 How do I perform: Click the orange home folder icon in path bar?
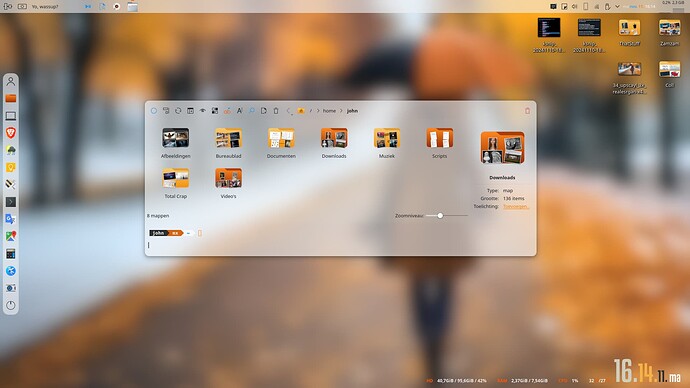click(x=301, y=111)
